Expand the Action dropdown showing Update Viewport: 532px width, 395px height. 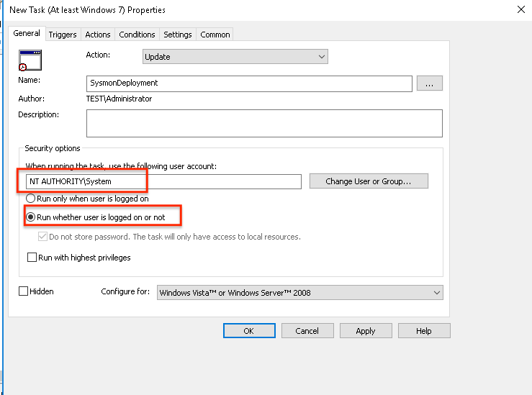tap(235, 57)
